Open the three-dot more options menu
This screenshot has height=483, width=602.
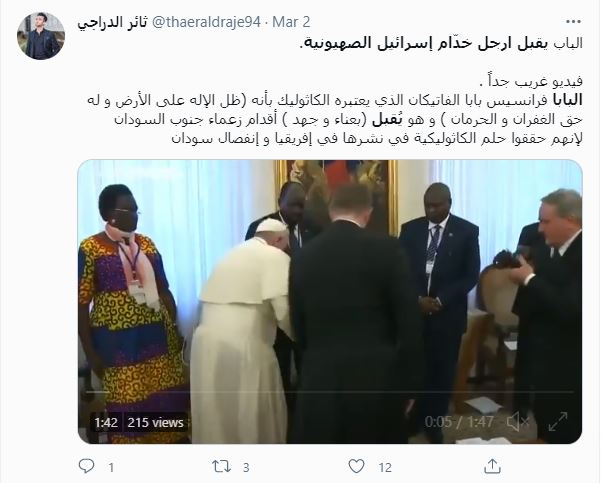pos(574,22)
